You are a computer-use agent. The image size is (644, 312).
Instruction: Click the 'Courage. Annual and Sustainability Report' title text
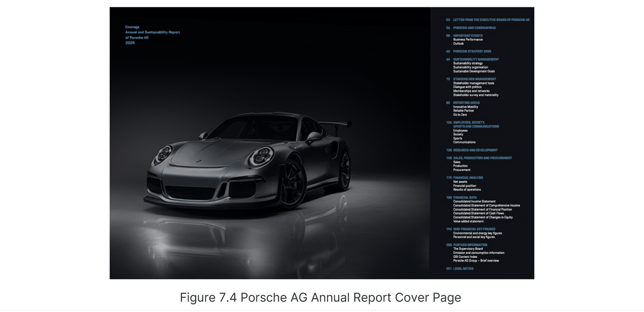click(x=153, y=29)
